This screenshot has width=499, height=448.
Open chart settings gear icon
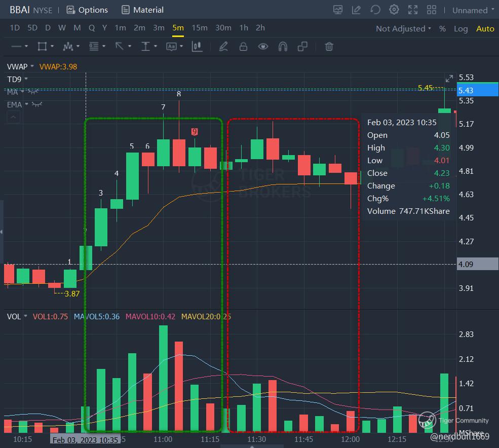click(394, 10)
